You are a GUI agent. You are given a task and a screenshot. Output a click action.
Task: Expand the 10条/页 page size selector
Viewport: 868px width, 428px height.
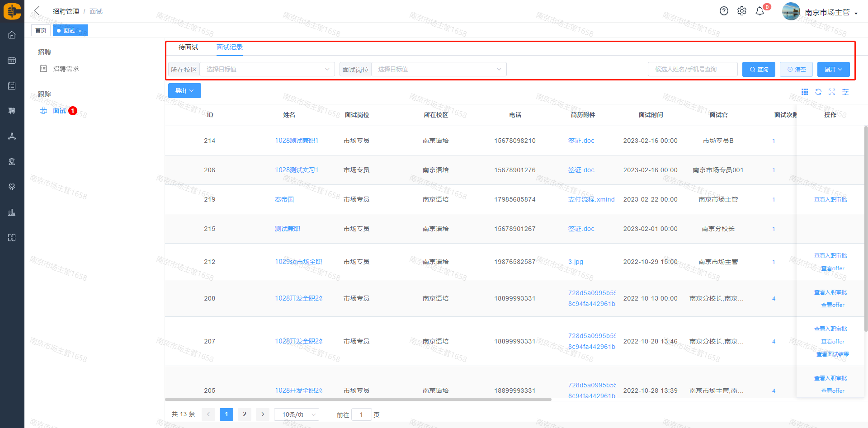coord(297,414)
